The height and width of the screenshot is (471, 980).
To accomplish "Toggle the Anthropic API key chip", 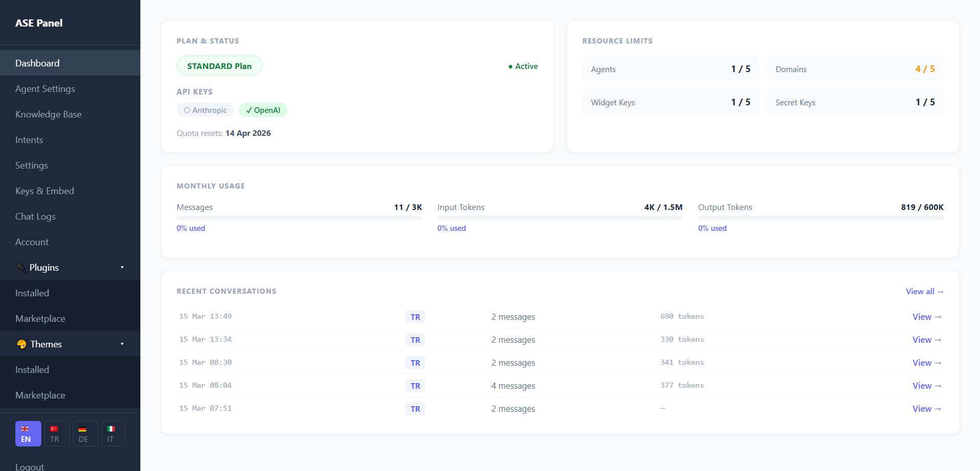I will tap(205, 110).
